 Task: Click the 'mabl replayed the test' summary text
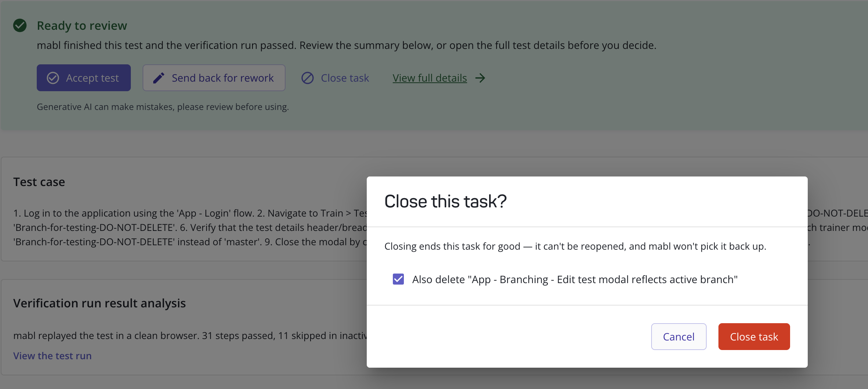[x=190, y=336]
